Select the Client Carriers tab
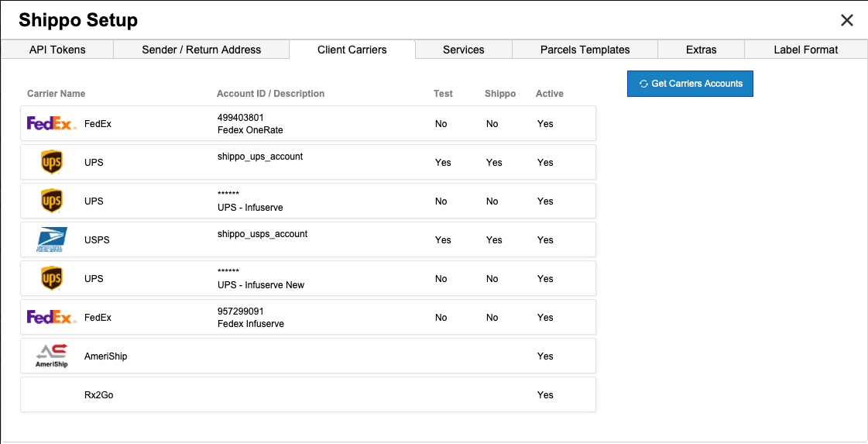The image size is (868, 444). pyautogui.click(x=352, y=50)
